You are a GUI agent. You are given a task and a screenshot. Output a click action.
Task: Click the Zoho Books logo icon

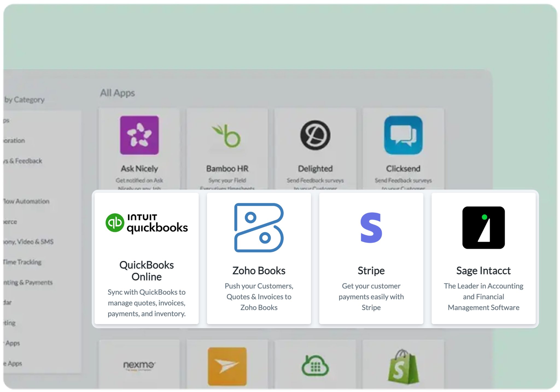[259, 227]
